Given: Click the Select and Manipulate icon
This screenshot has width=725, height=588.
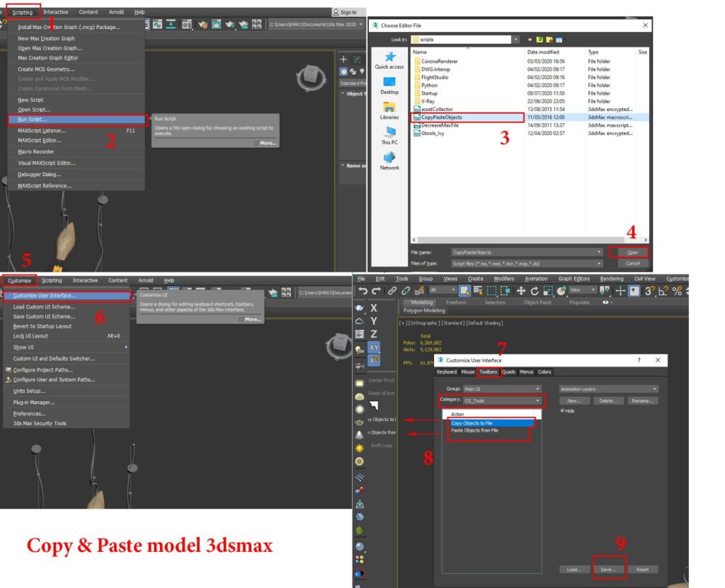Looking at the screenshot, I should click(620, 291).
